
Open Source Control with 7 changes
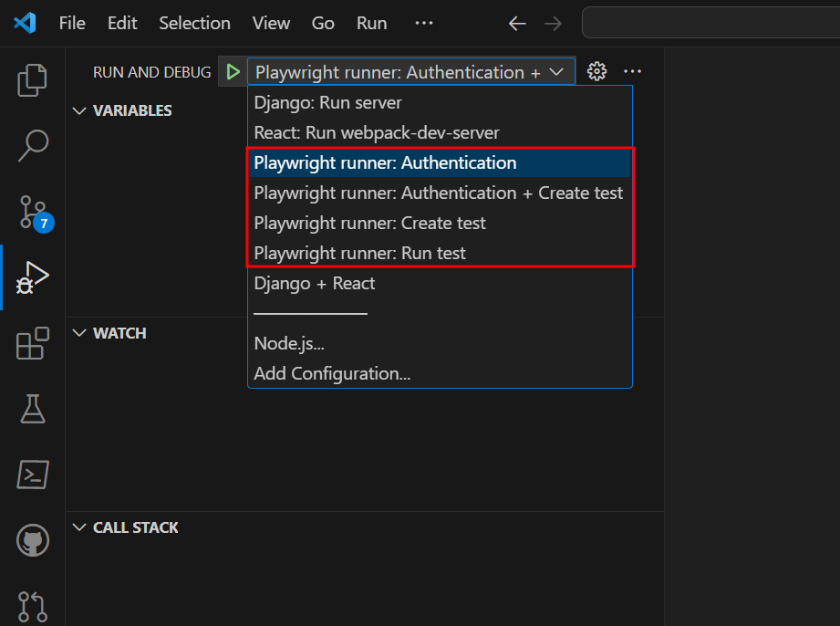pyautogui.click(x=34, y=214)
